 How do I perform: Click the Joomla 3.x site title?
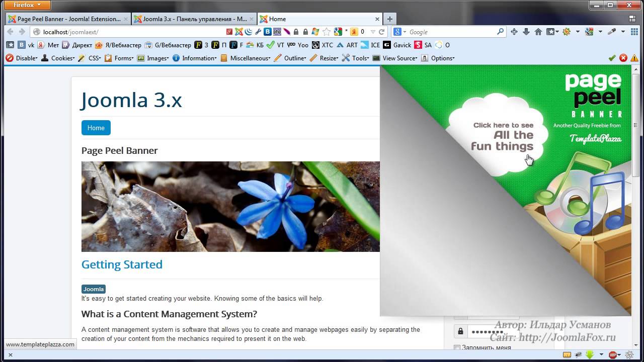pyautogui.click(x=131, y=100)
